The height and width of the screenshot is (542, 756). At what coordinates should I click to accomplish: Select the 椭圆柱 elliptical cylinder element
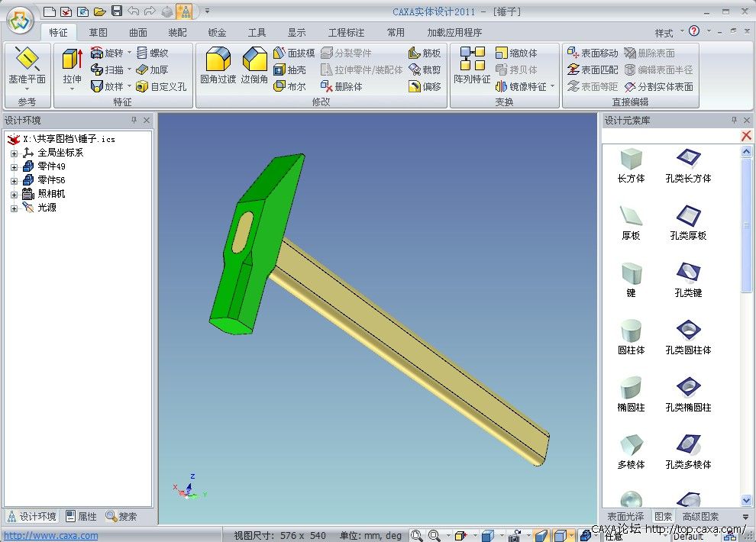tap(631, 395)
